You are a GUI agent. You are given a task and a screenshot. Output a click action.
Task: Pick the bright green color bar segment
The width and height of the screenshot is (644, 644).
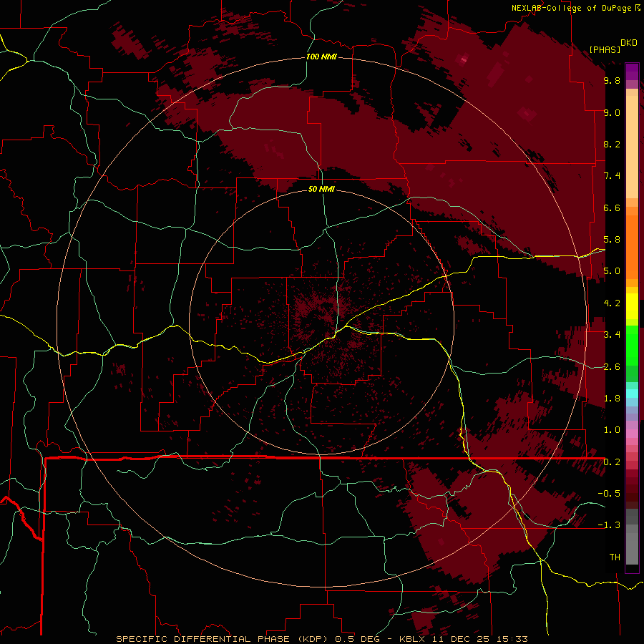(632, 345)
